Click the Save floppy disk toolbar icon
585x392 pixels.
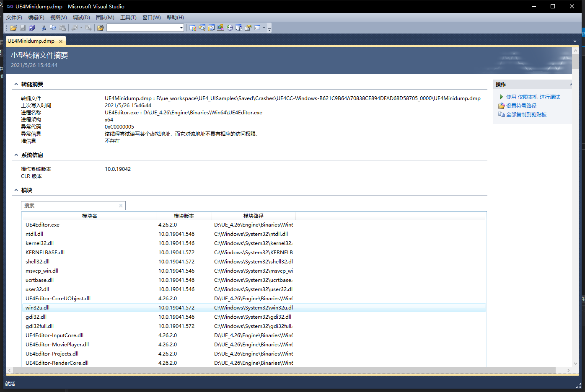[23, 28]
